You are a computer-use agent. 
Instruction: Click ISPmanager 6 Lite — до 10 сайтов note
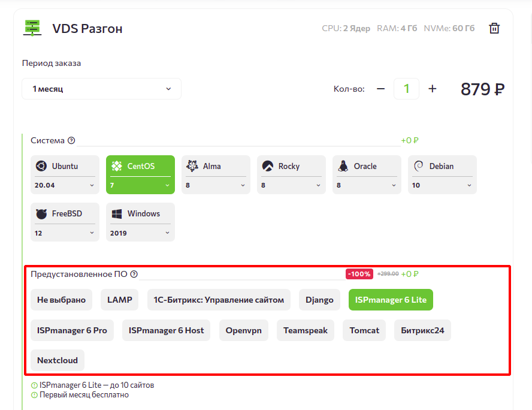(96, 385)
